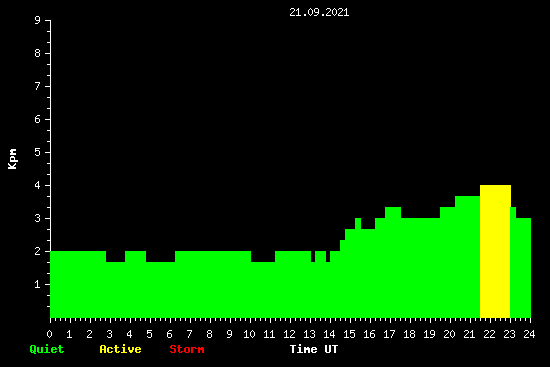Select the yellow active bar at 22

click(495, 251)
